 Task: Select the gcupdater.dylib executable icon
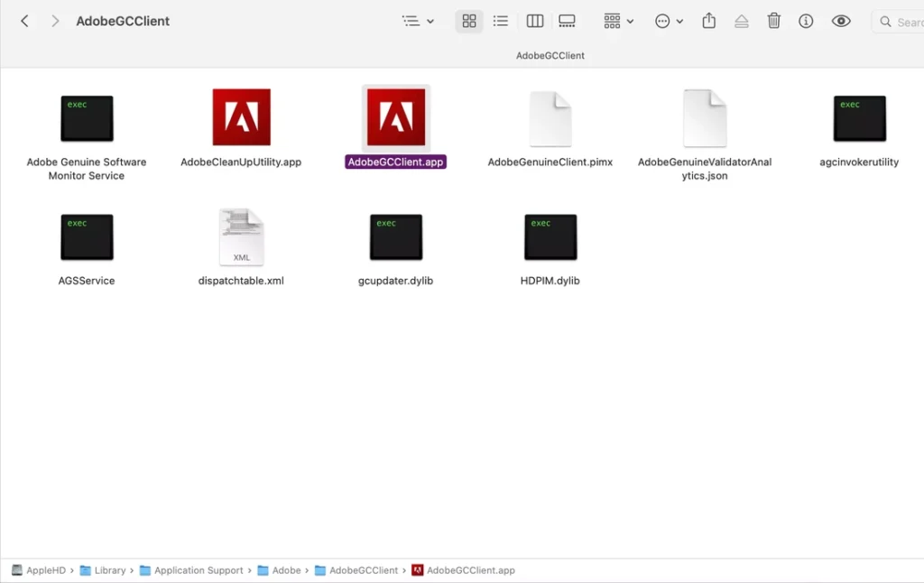(x=395, y=236)
